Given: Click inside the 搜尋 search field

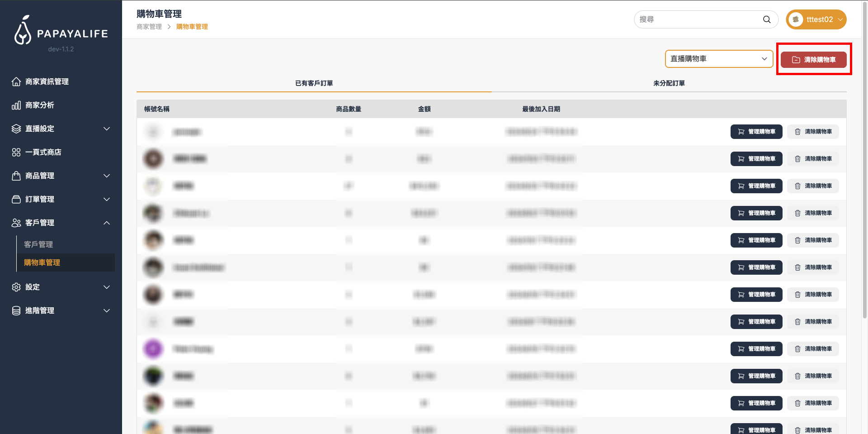Looking at the screenshot, I should point(698,19).
